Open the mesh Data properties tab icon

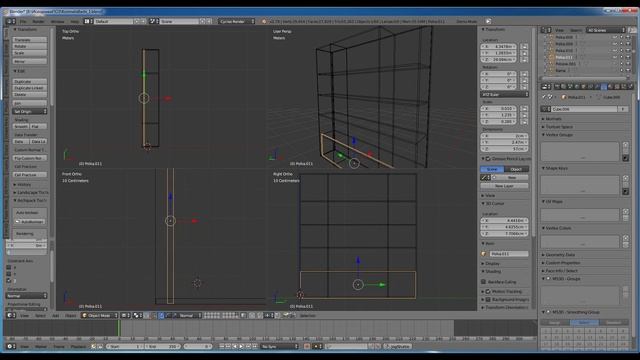[604, 87]
